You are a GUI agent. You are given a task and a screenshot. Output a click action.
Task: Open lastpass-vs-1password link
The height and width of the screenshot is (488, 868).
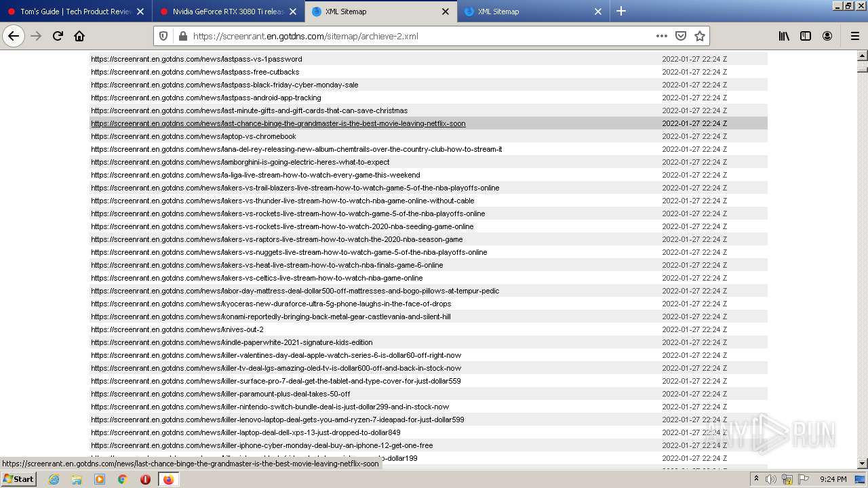pyautogui.click(x=197, y=59)
